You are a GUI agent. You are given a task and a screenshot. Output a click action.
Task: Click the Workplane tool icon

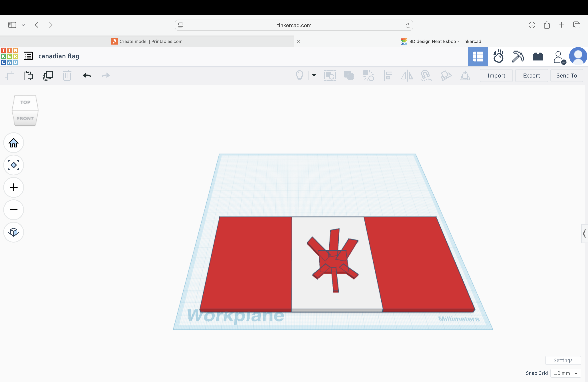tap(446, 76)
